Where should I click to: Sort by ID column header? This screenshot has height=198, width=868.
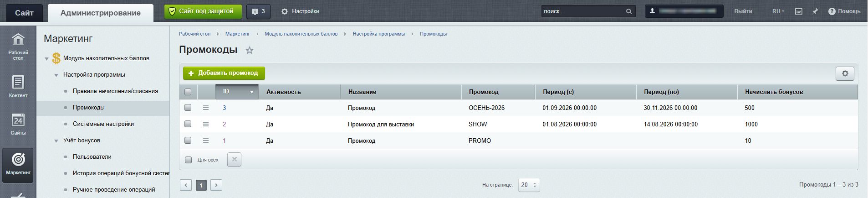coord(237,92)
